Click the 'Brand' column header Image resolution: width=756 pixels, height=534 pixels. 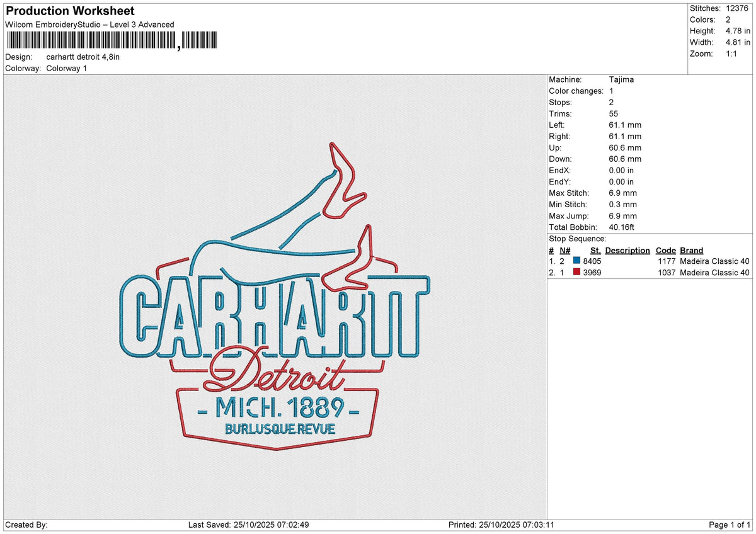pyautogui.click(x=692, y=251)
